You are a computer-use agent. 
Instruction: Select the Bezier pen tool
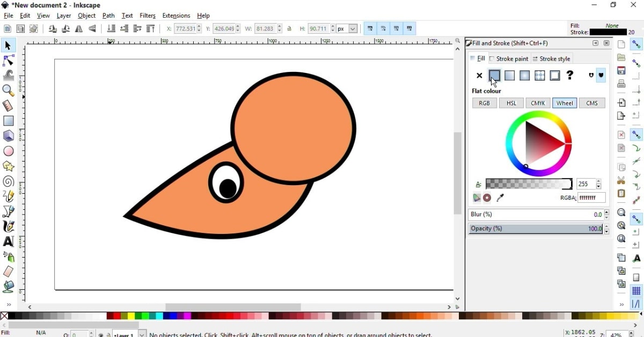tap(8, 211)
